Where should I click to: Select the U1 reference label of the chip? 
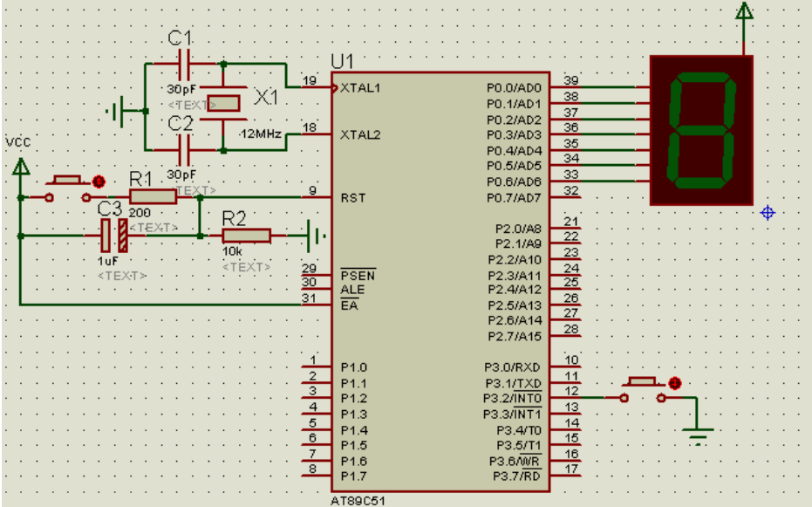344,61
